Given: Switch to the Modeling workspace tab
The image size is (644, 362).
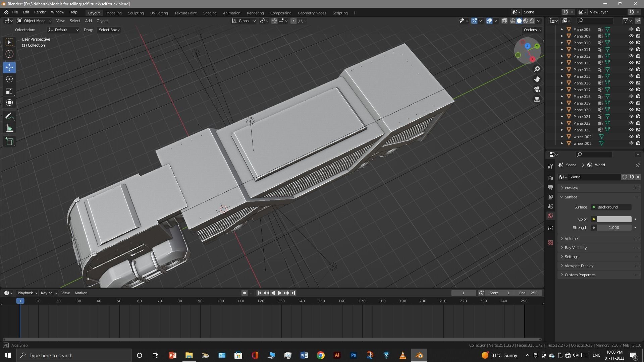Looking at the screenshot, I should click(114, 13).
